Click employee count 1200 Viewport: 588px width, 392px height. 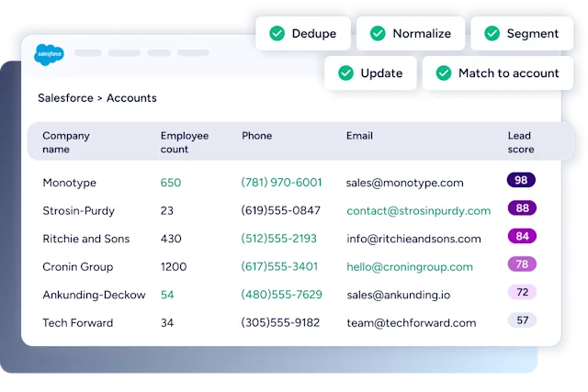coord(174,267)
